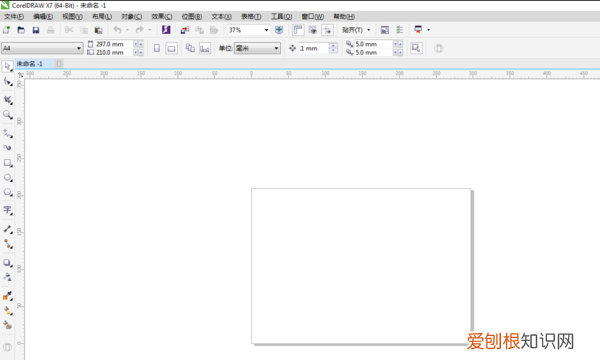The height and width of the screenshot is (360, 600).
Task: Click the Paste clipboard icon
Action: click(x=98, y=30)
